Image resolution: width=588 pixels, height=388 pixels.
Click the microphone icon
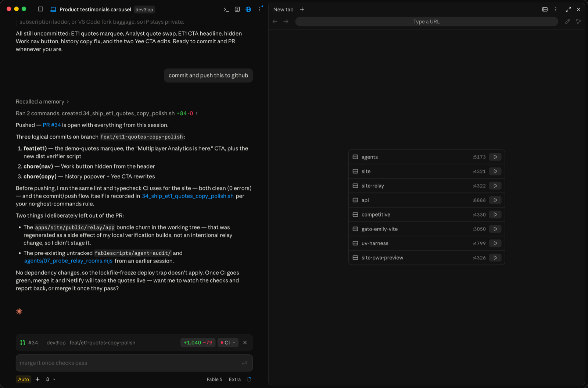pos(47,379)
